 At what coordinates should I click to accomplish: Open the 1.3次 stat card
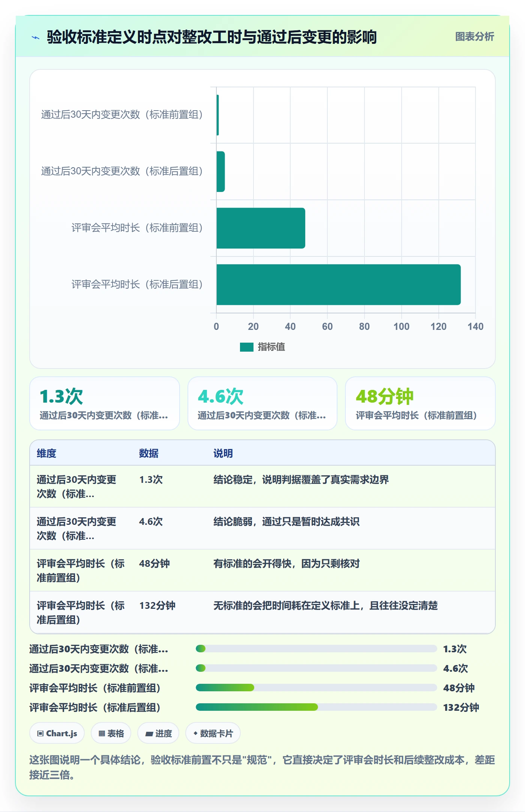tap(105, 403)
